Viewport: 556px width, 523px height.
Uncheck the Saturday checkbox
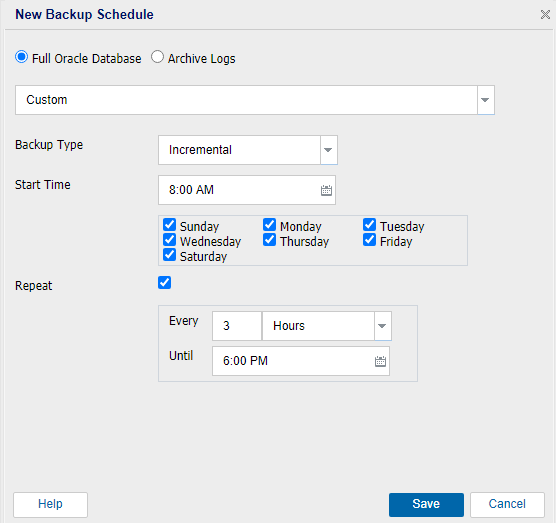pyautogui.click(x=169, y=255)
